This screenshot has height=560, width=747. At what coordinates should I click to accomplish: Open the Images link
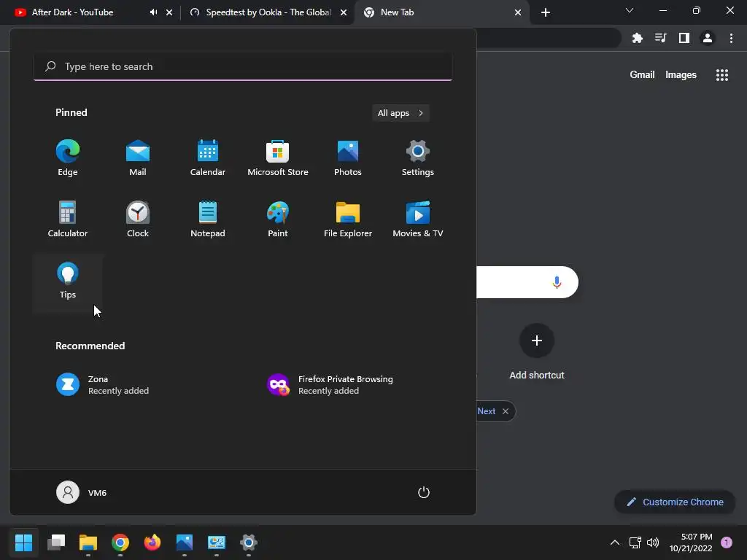click(681, 75)
